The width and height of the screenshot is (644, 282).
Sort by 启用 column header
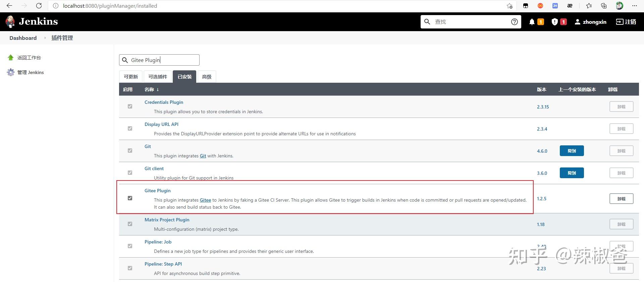[x=127, y=89]
